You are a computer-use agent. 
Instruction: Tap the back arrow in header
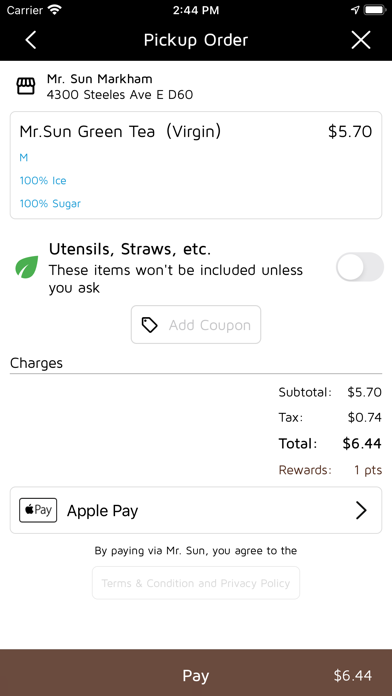tap(30, 40)
